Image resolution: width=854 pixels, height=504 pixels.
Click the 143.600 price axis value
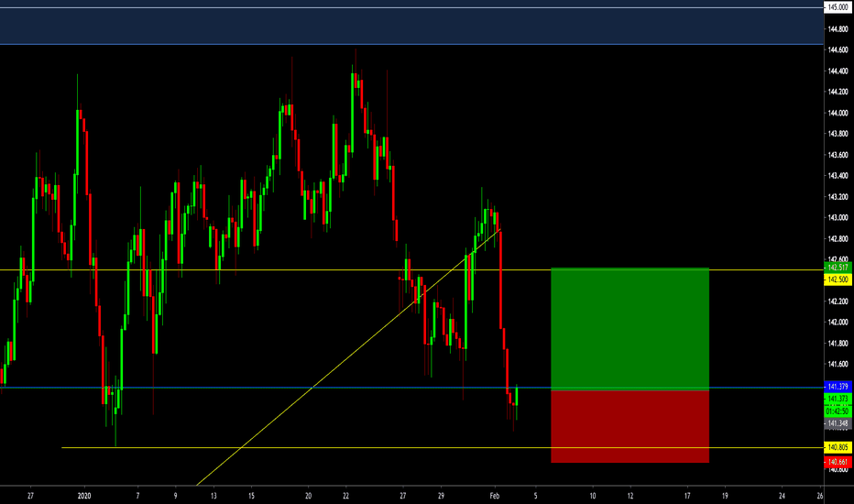pos(838,155)
